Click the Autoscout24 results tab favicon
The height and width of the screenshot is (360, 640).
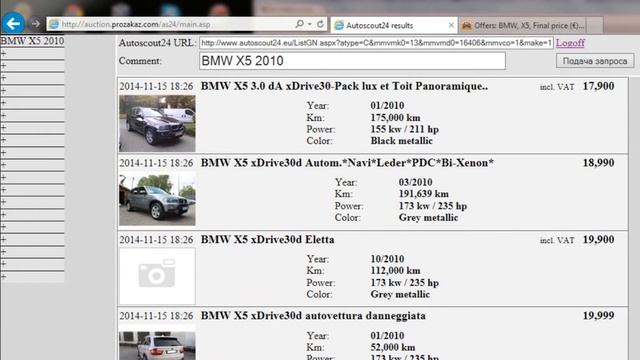tap(339, 25)
